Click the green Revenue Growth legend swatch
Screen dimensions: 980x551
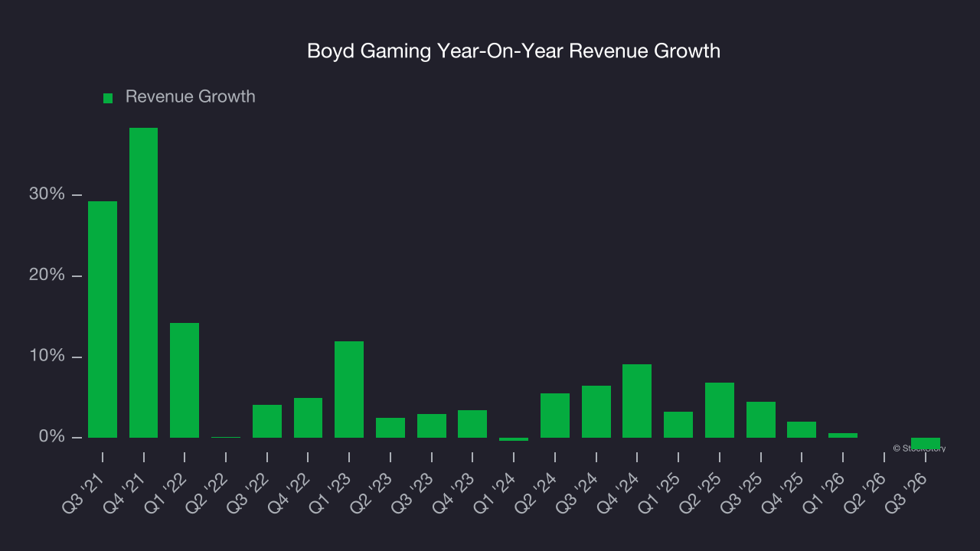click(x=108, y=98)
